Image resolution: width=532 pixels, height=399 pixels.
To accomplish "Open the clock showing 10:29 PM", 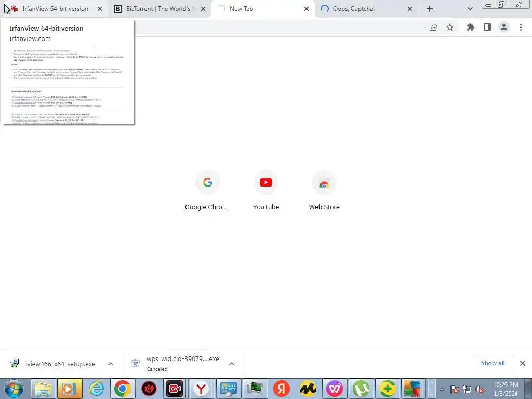I will [506, 389].
